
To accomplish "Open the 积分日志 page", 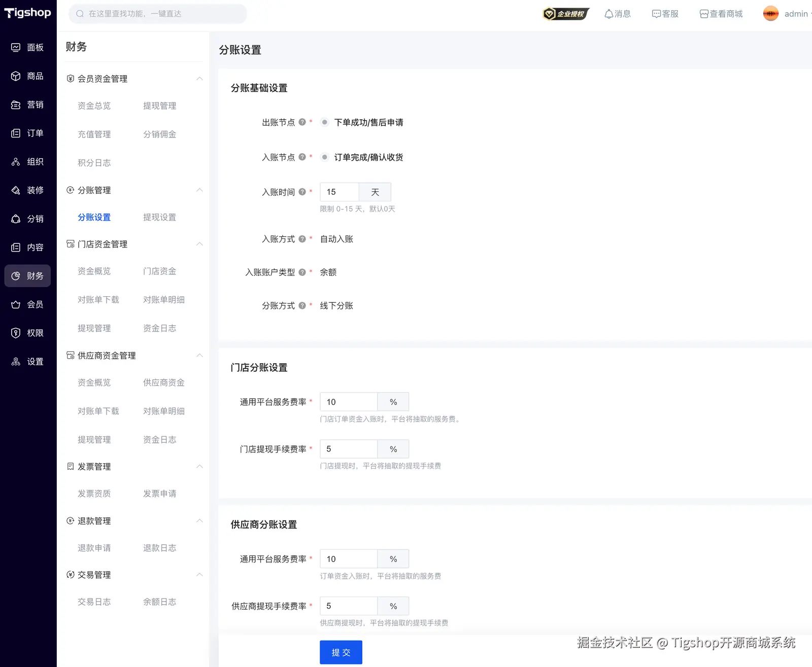I will click(94, 163).
